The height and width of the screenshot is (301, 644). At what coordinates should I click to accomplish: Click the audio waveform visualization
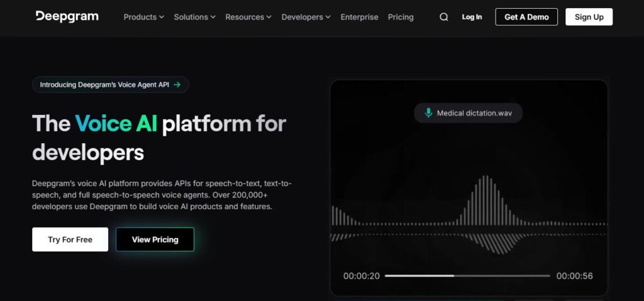pyautogui.click(x=469, y=215)
